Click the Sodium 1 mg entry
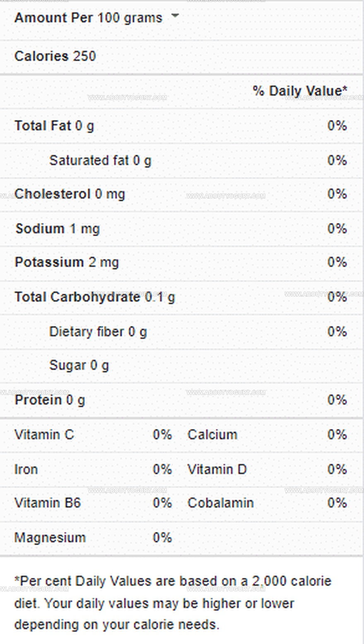The image size is (364, 644). coord(58,229)
